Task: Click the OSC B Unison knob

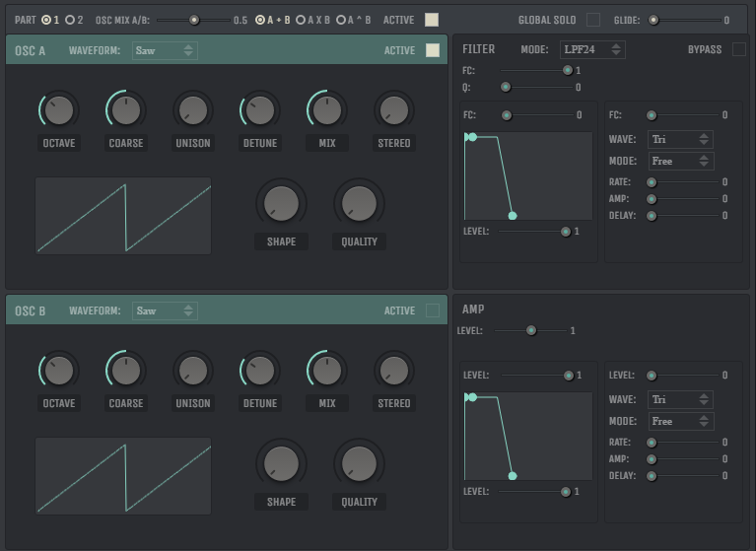Action: click(x=193, y=371)
